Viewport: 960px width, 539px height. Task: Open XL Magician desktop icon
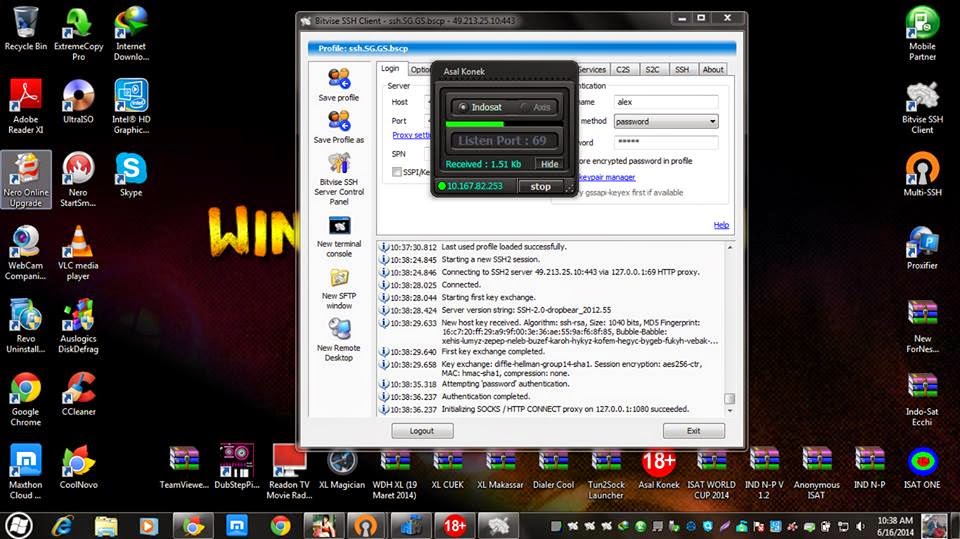click(x=342, y=469)
